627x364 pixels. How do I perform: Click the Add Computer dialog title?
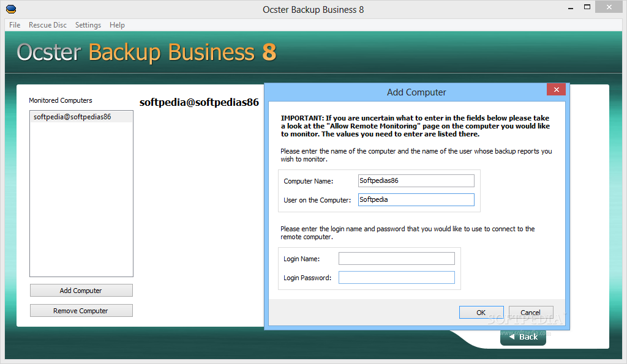[x=416, y=92]
